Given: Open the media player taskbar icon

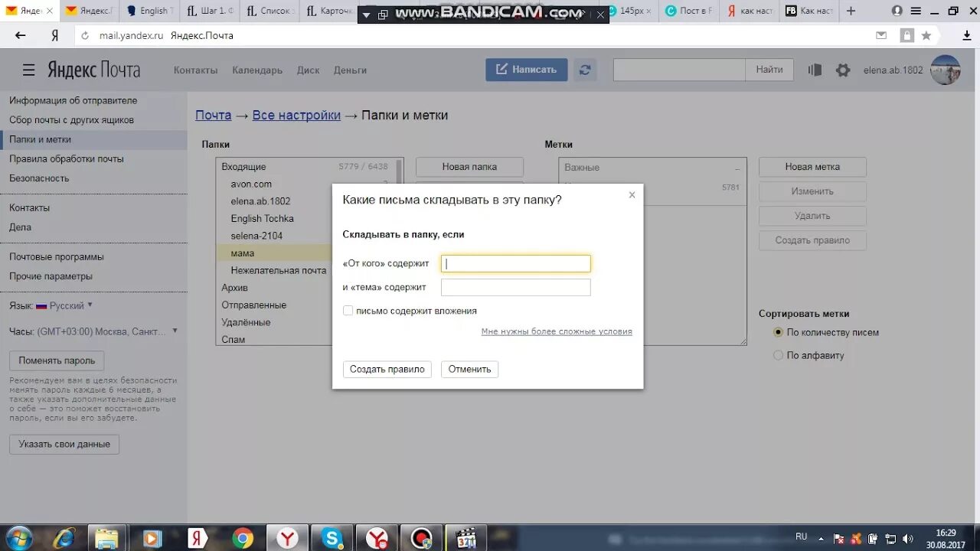Looking at the screenshot, I should [152, 538].
